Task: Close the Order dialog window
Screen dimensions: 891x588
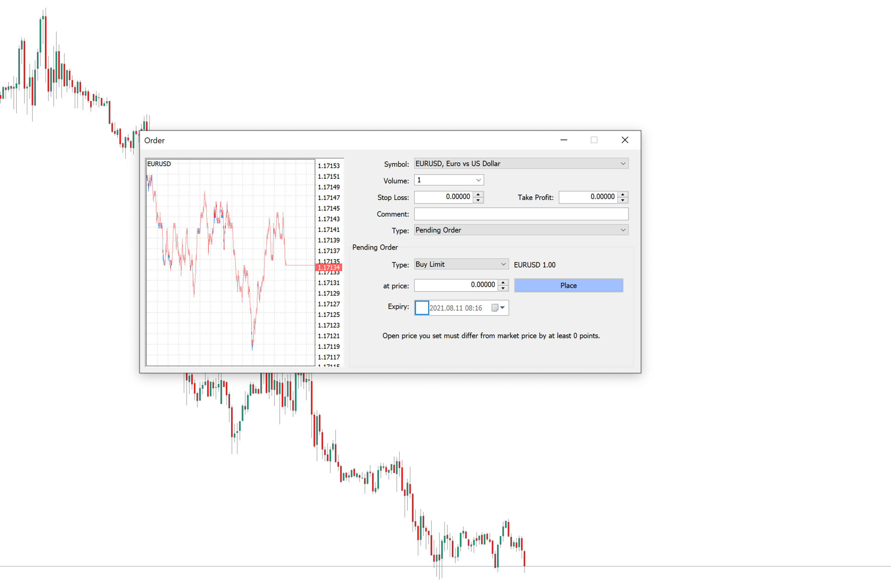Action: coord(624,140)
